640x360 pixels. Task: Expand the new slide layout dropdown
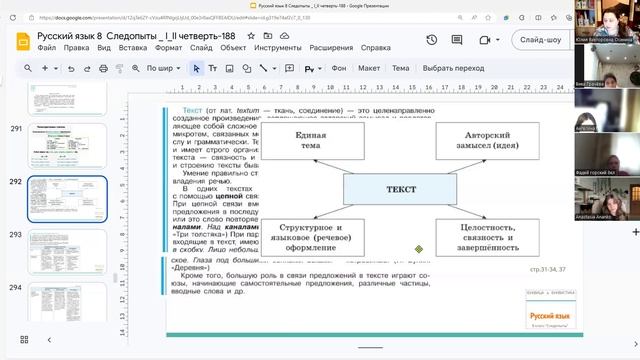coord(56,69)
